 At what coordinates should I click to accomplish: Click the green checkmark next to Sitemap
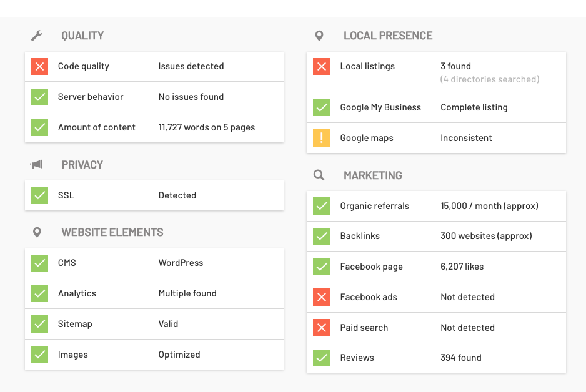[x=40, y=324]
